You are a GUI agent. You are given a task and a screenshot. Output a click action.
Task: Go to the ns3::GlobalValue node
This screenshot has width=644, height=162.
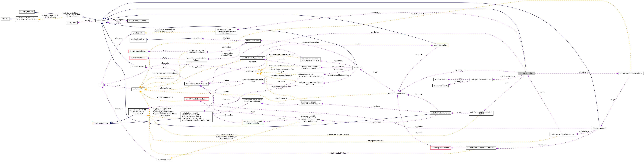tap(253, 41)
